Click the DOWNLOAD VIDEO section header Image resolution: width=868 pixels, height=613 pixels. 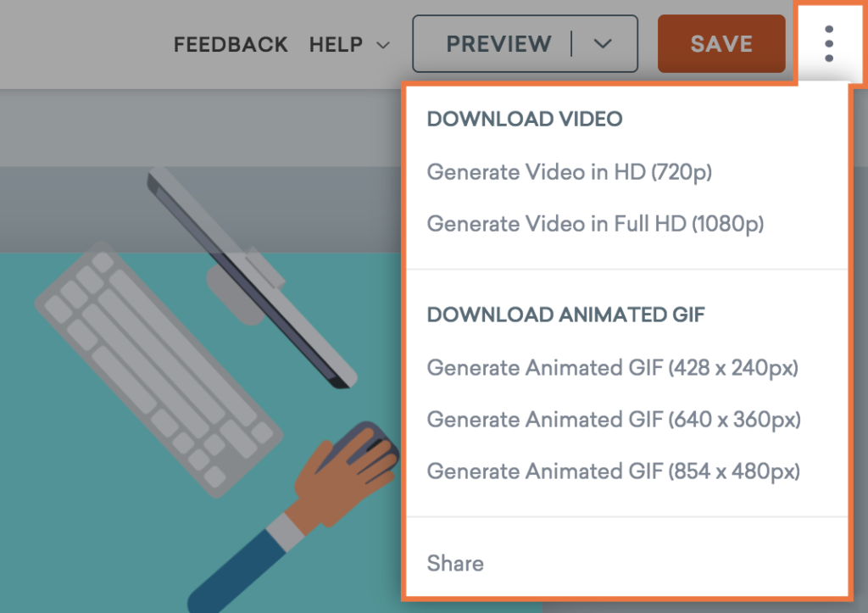[x=524, y=119]
